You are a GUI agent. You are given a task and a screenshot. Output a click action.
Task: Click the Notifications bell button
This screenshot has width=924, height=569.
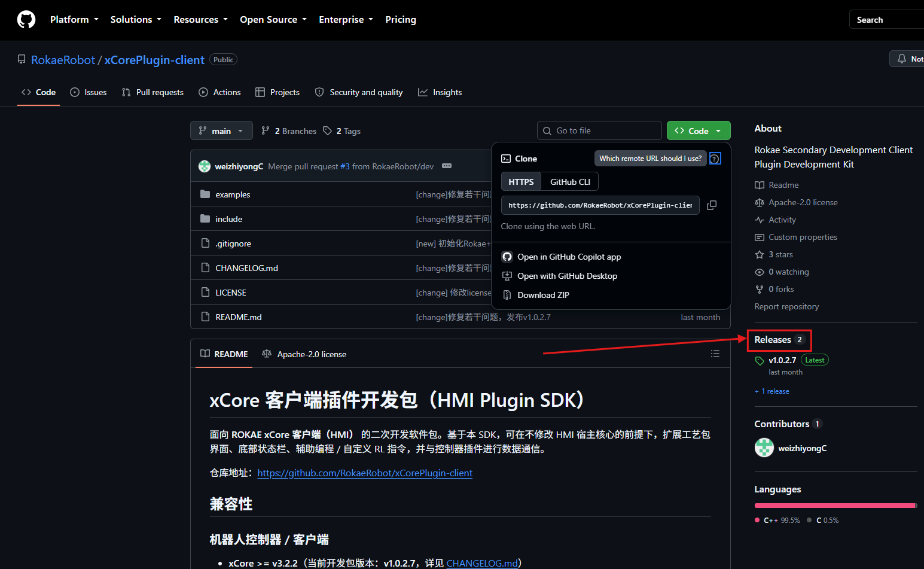coord(908,59)
